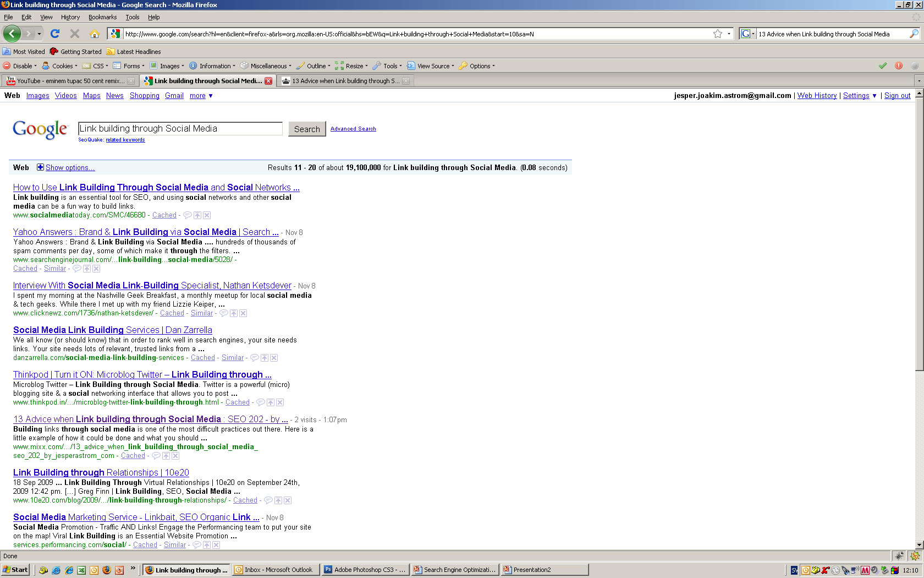Click the Google Search button

click(307, 129)
